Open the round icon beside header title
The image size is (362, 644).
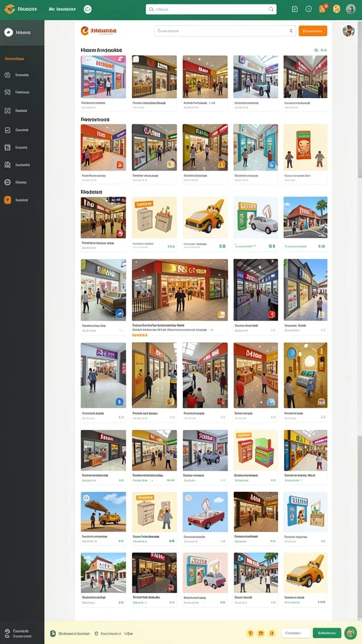point(87,9)
